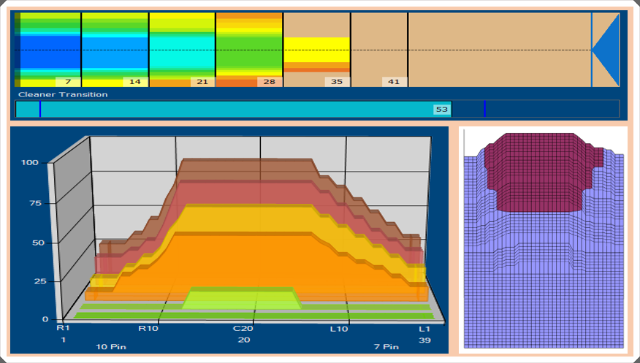The width and height of the screenshot is (640, 363).
Task: Click the Cleaner Transition bar value 53
Action: 442,109
